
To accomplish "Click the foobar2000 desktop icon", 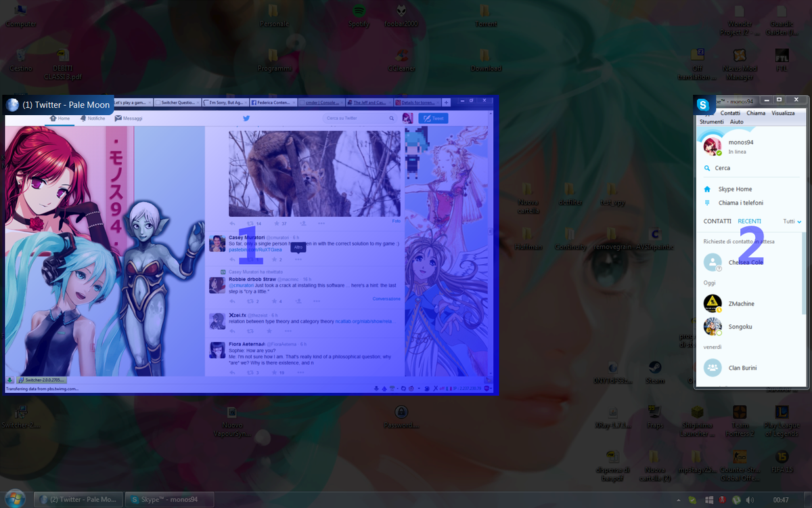I will [x=402, y=16].
